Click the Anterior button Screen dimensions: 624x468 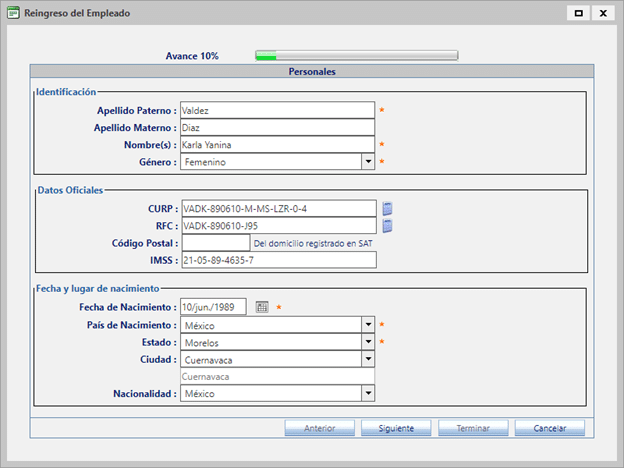pyautogui.click(x=319, y=428)
